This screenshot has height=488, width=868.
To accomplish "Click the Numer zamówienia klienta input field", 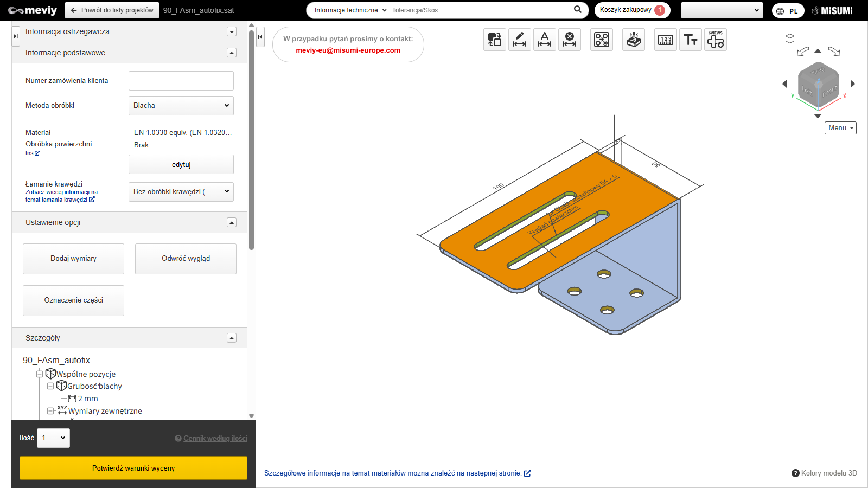I will (181, 81).
